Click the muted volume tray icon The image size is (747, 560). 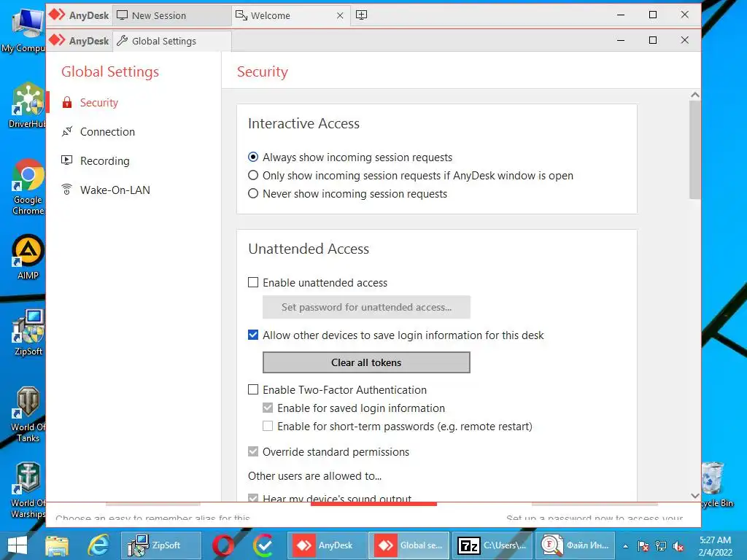pos(678,546)
